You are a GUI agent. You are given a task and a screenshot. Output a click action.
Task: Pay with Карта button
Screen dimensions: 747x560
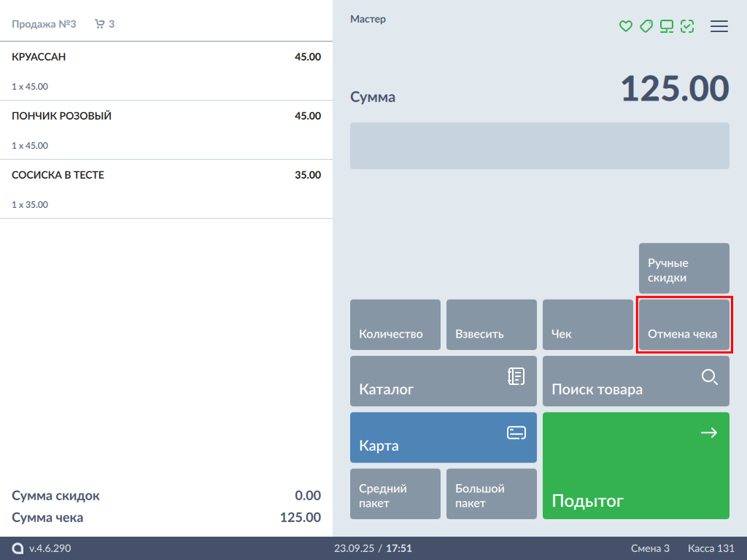point(443,437)
